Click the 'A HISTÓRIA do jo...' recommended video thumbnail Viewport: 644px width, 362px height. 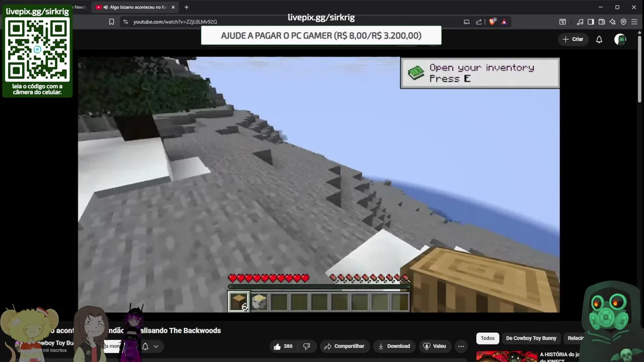tap(507, 356)
